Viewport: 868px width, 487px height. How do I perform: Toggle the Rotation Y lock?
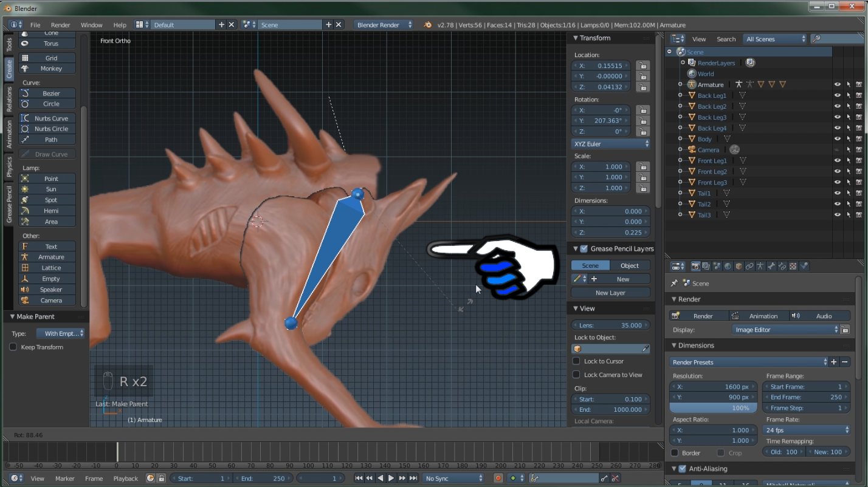[x=642, y=121]
